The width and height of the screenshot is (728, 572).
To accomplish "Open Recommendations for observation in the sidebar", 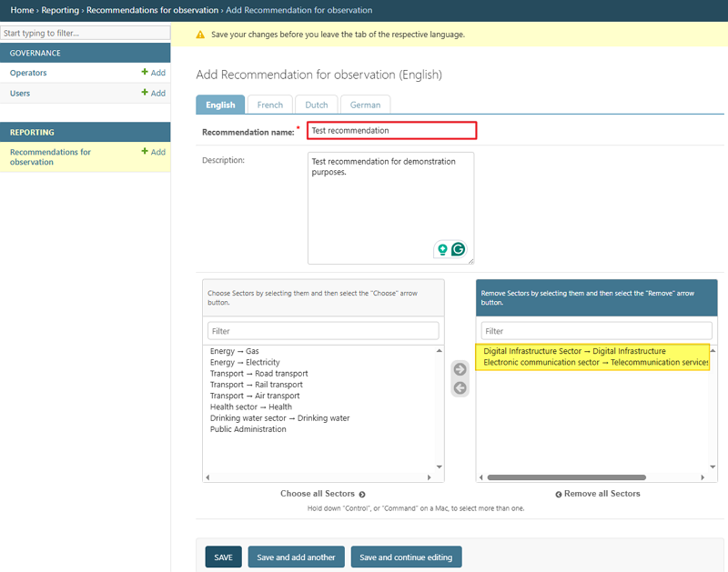I will click(50, 156).
